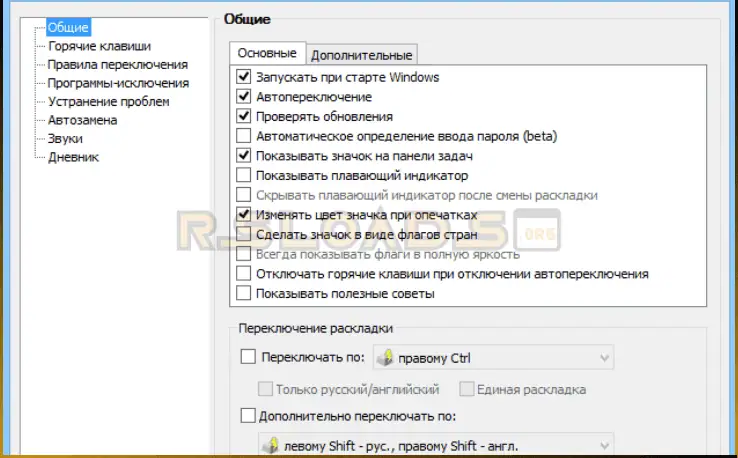Open Горячие клавиши settings section
The width and height of the screenshot is (738, 458).
click(x=99, y=46)
